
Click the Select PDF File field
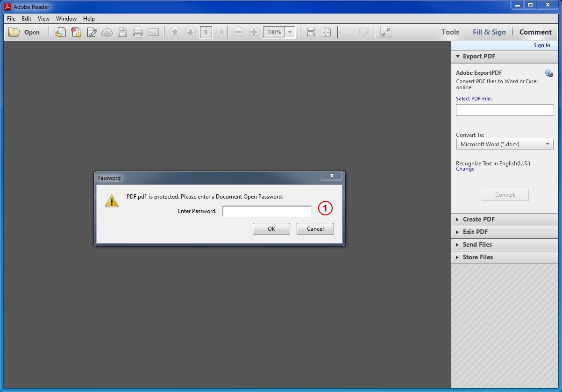505,110
